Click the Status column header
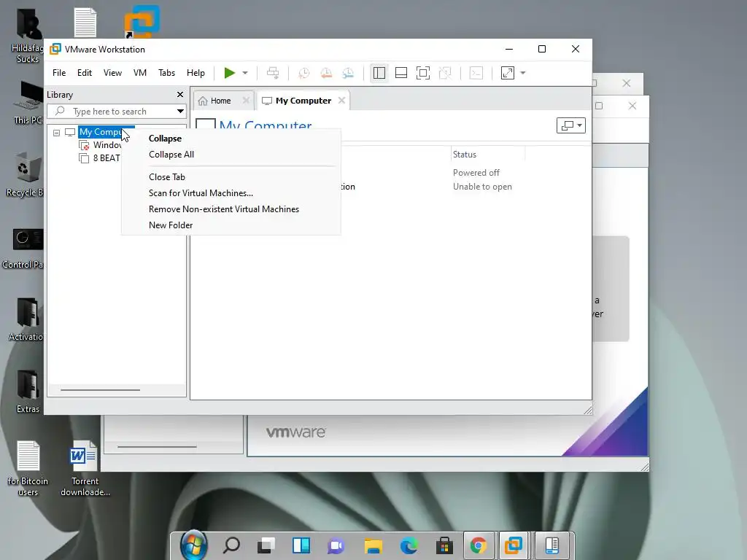Viewport: 747px width, 560px height. coord(488,155)
